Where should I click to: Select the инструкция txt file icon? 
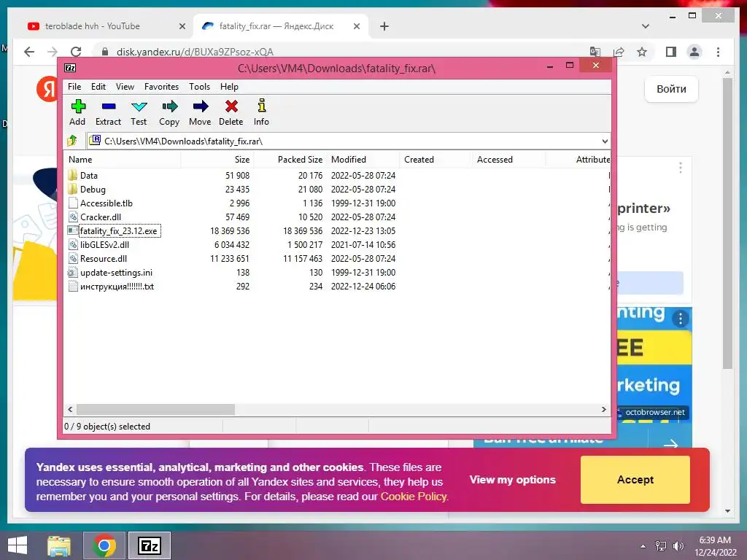click(72, 286)
